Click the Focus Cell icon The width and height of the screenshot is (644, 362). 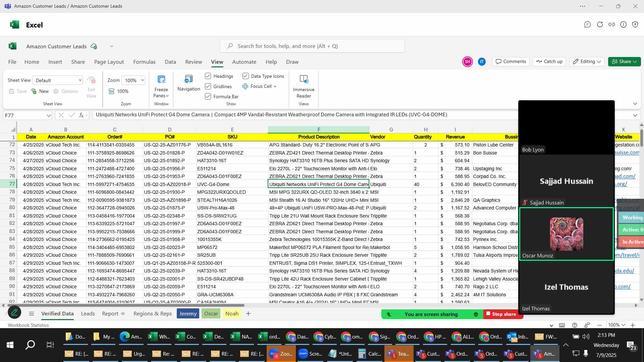[246, 86]
